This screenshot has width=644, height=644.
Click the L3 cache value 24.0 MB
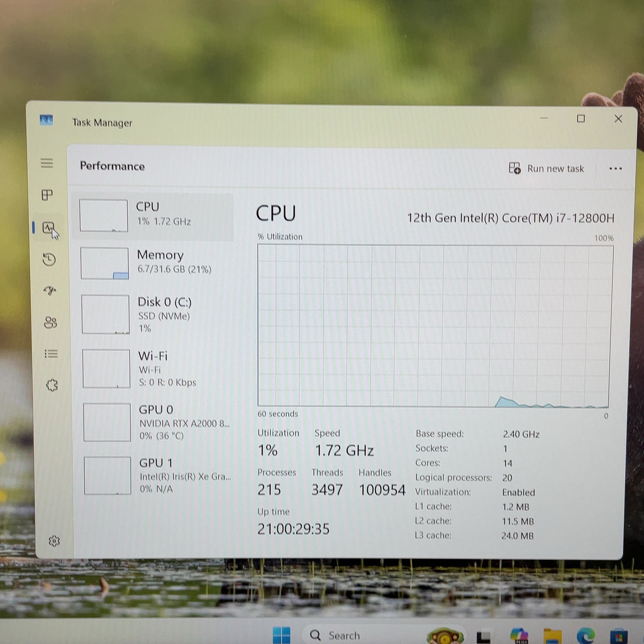coord(517,536)
